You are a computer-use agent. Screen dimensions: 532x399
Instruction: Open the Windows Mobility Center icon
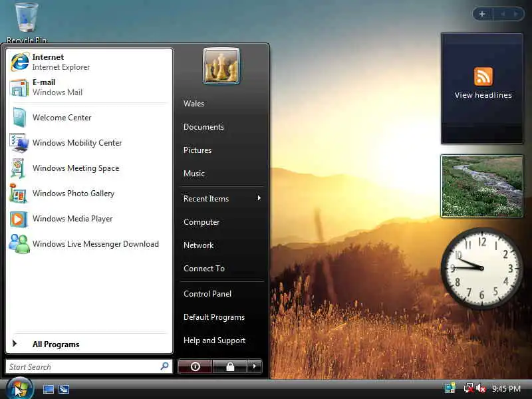click(x=19, y=143)
